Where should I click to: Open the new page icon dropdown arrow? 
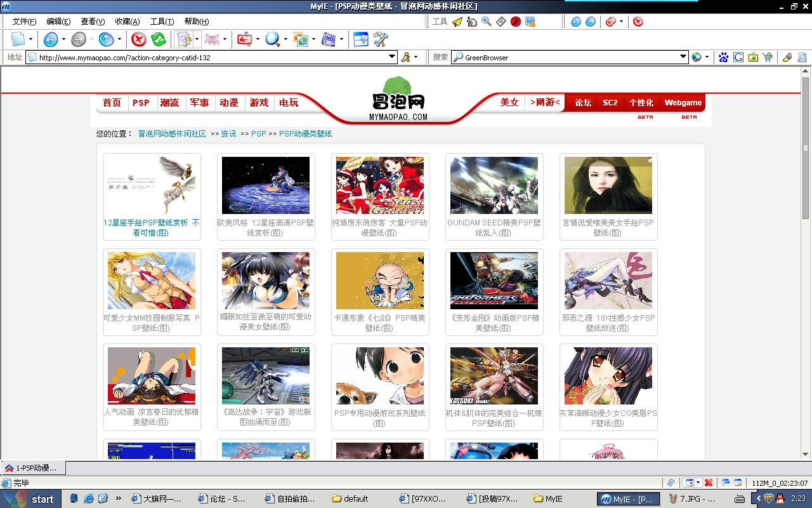click(x=30, y=39)
